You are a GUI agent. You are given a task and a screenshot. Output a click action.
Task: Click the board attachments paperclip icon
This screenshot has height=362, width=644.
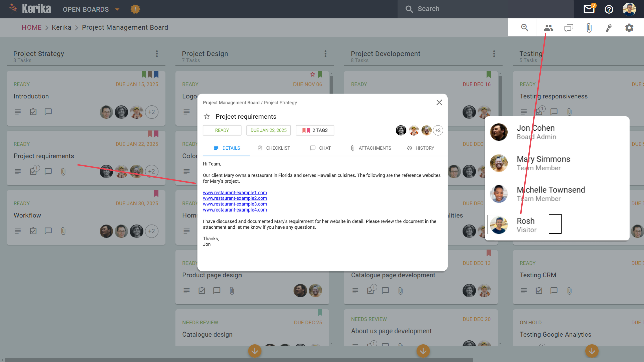[589, 28]
